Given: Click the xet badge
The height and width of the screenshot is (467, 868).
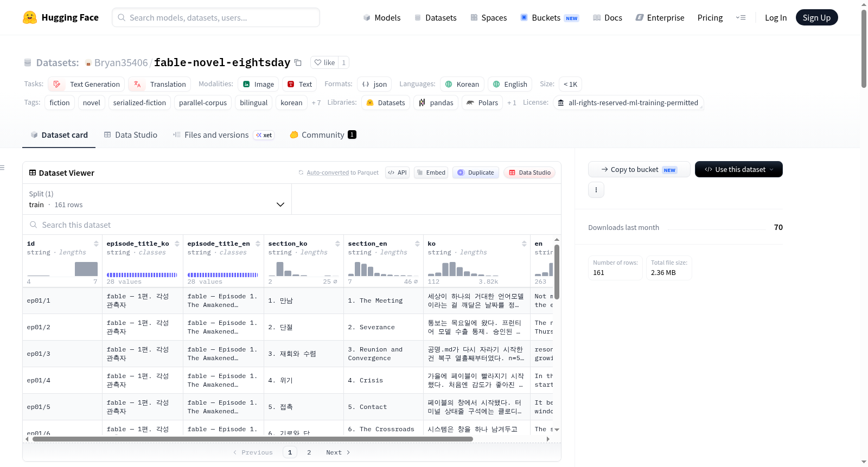Looking at the screenshot, I should [264, 135].
